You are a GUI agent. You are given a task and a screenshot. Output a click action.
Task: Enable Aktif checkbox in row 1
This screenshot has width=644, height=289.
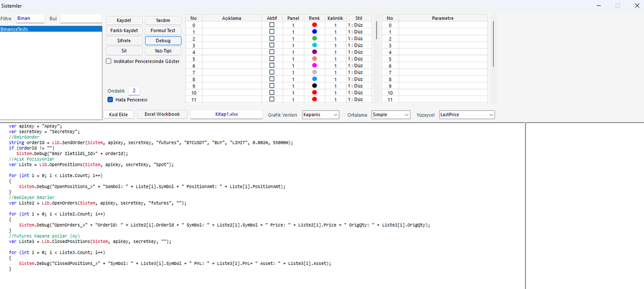[x=272, y=32]
